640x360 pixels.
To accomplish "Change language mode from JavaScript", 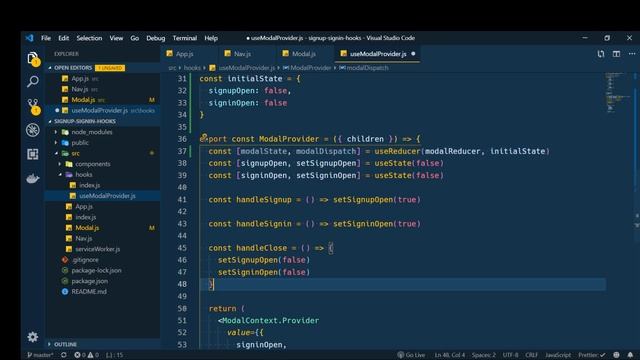I will pyautogui.click(x=558, y=355).
